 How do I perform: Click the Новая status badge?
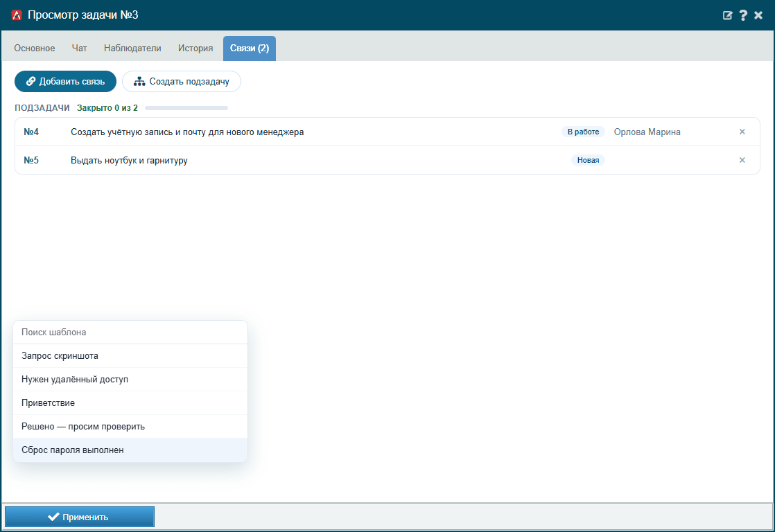588,160
